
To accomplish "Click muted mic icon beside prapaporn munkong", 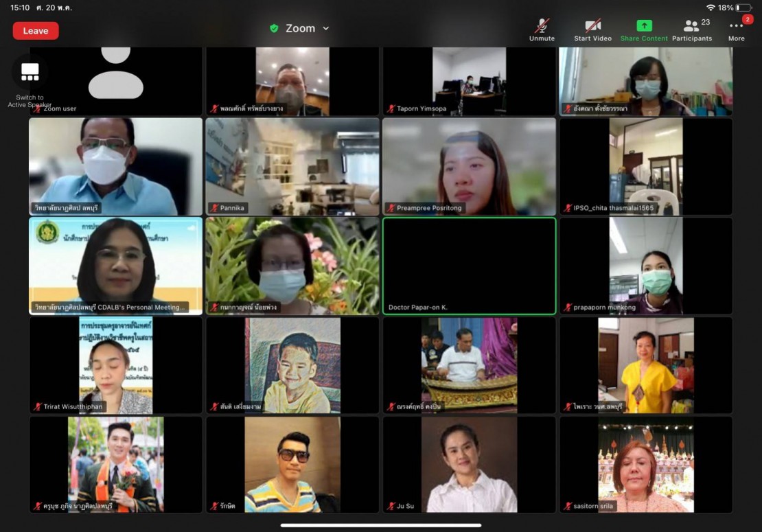I will 568,307.
